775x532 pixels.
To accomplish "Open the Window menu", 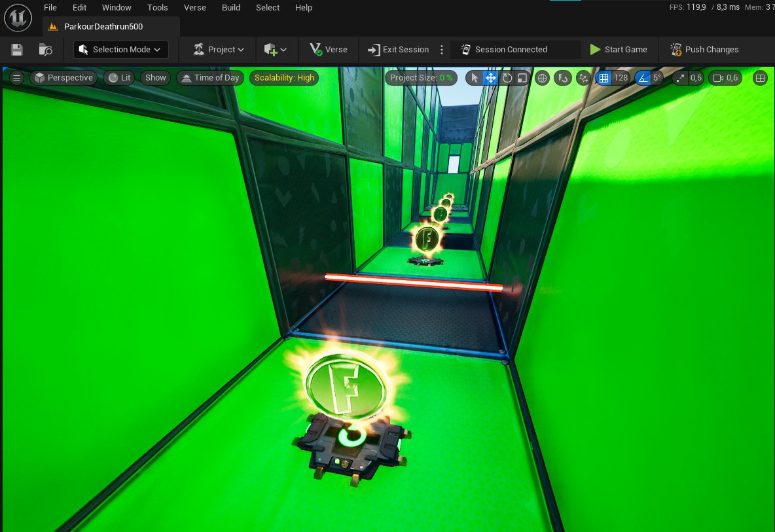I will pos(117,7).
